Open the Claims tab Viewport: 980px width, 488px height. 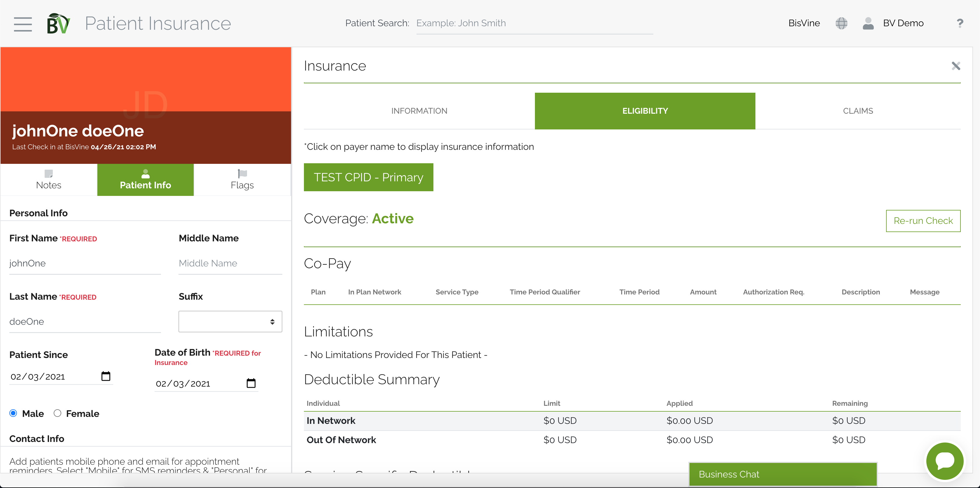pyautogui.click(x=857, y=111)
